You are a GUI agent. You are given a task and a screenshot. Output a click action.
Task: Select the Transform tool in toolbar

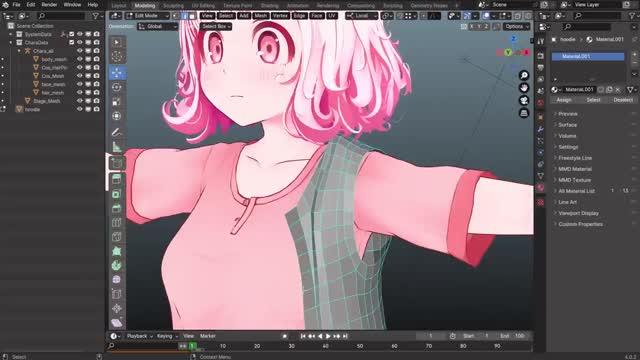tap(117, 116)
